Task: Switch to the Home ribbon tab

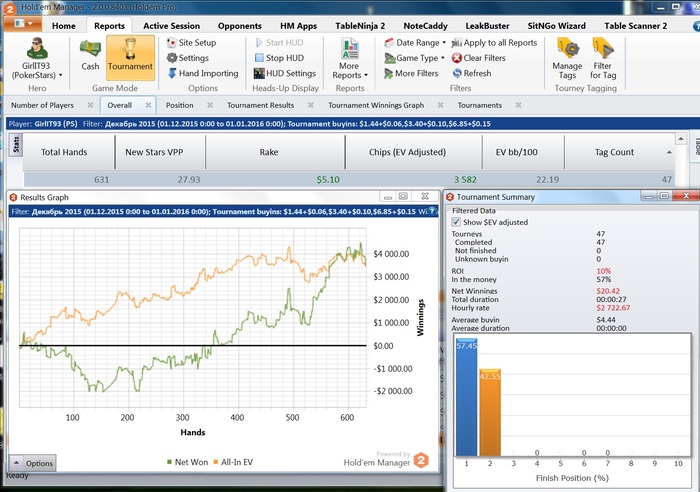Action: point(64,26)
